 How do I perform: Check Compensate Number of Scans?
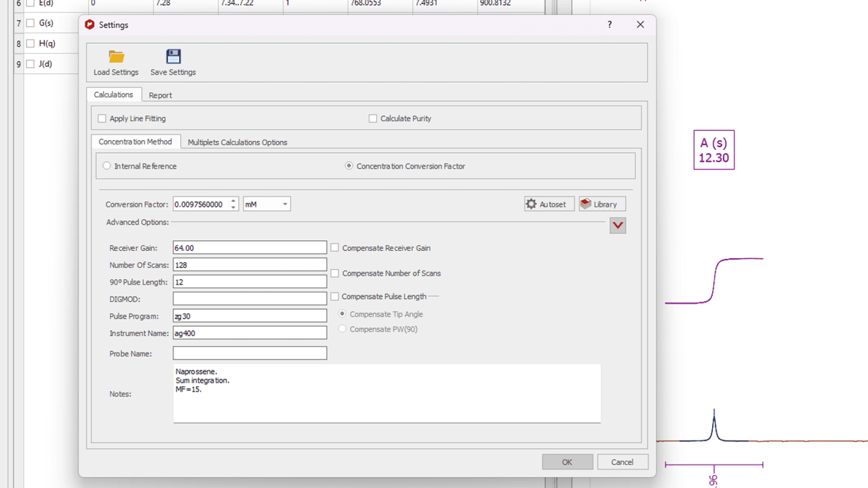[x=335, y=273]
